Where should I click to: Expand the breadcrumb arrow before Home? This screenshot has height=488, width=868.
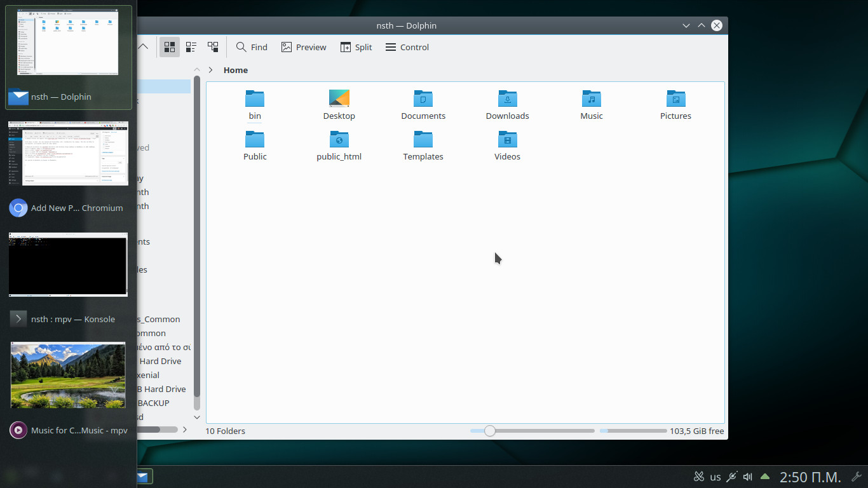(x=210, y=70)
